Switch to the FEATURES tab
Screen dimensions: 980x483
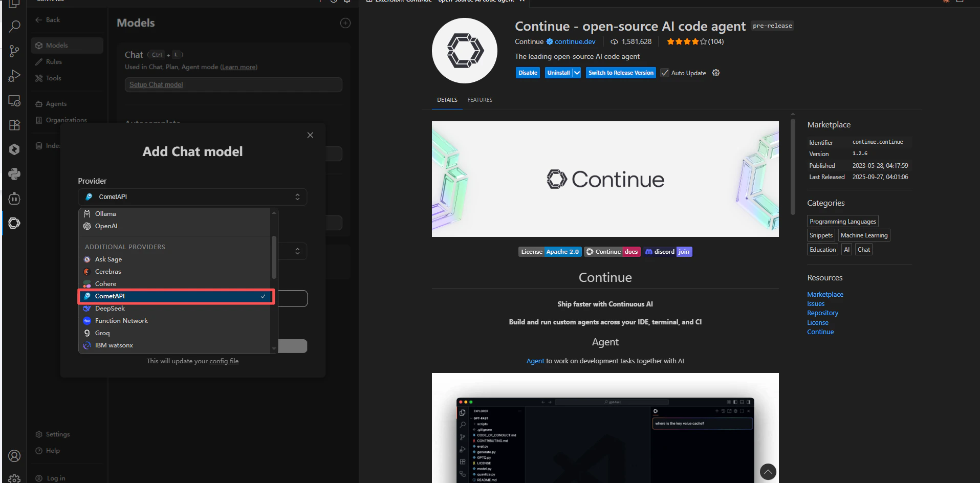(x=479, y=100)
